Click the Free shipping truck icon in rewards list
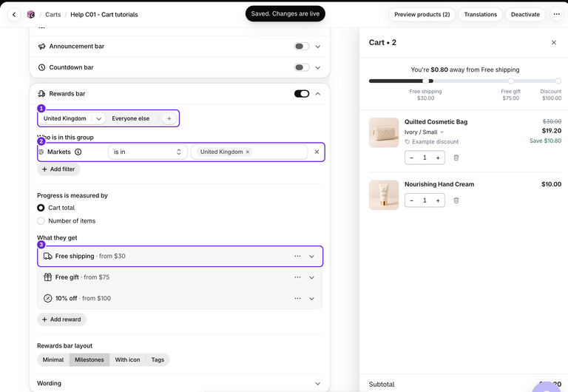 (48, 256)
